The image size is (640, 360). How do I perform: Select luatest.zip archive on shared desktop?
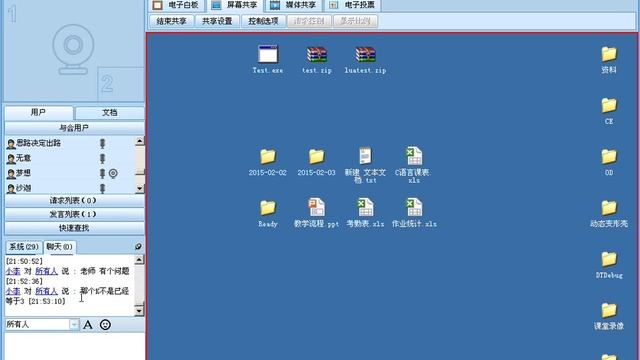pos(365,60)
